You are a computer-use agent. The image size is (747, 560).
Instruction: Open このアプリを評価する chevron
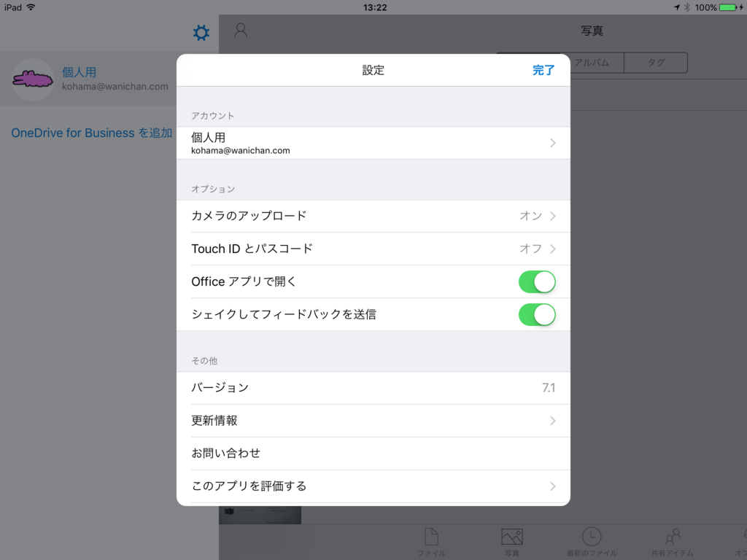553,486
